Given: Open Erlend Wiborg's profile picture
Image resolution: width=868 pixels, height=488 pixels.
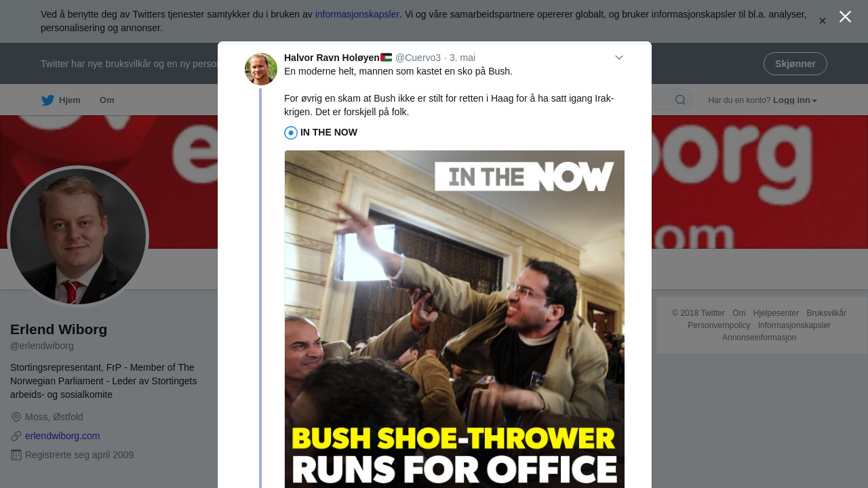Looking at the screenshot, I should click(78, 237).
